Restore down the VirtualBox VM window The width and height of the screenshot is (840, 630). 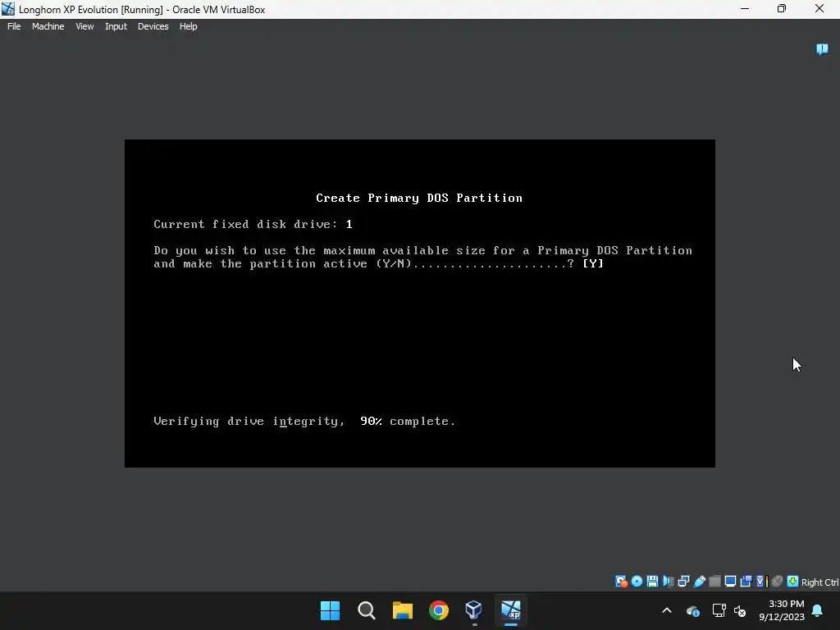tap(782, 9)
